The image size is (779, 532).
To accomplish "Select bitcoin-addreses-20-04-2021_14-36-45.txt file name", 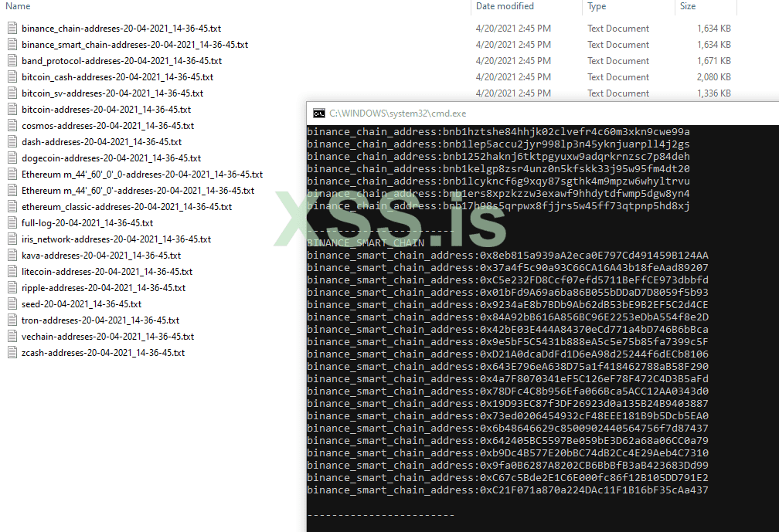I will point(107,109).
